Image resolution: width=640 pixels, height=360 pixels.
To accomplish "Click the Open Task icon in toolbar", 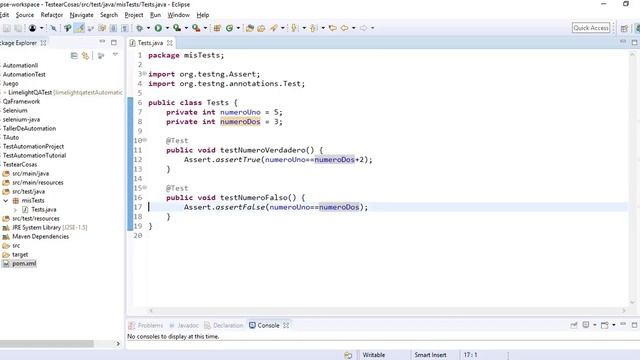I will click(261, 28).
